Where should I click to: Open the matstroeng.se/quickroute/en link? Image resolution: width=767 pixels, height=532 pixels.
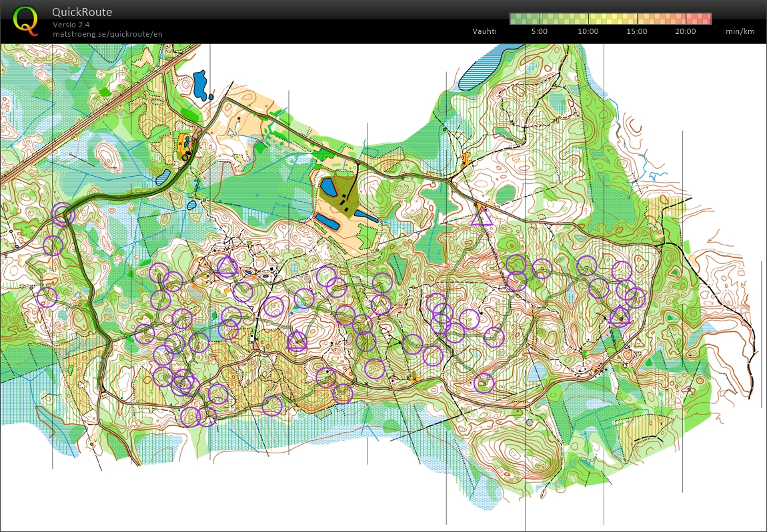(x=107, y=34)
